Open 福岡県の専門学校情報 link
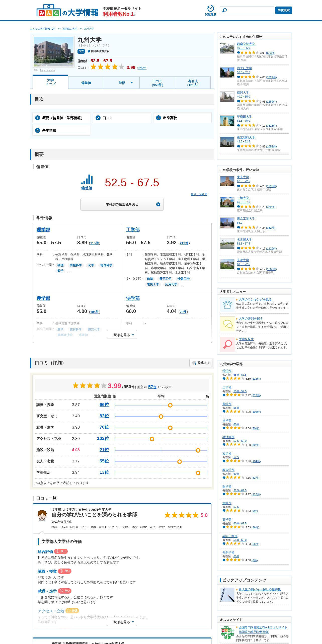The height and width of the screenshot is (644, 322). click(254, 632)
